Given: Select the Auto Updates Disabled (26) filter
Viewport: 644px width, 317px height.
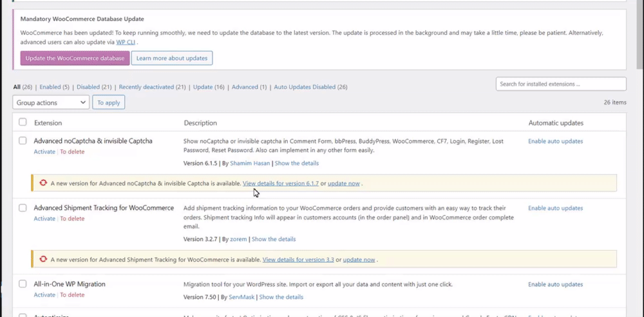Looking at the screenshot, I should pyautogui.click(x=310, y=87).
